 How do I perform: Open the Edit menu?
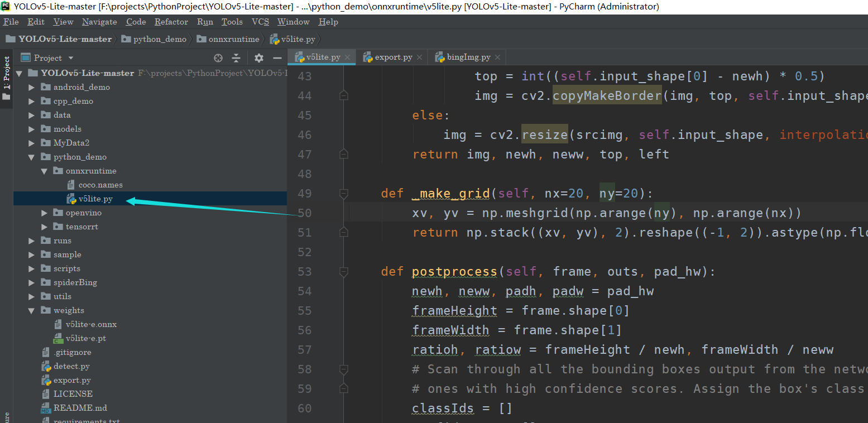click(x=36, y=22)
